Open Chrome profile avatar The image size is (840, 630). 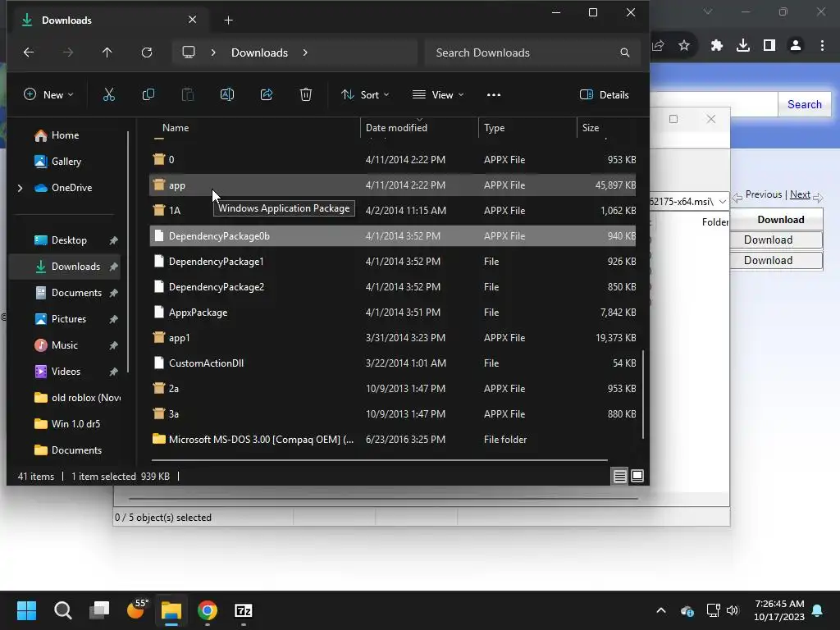pos(796,46)
